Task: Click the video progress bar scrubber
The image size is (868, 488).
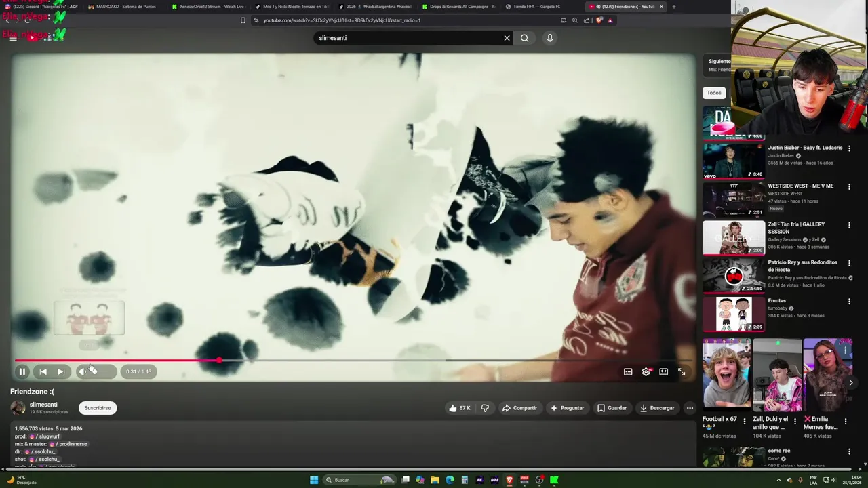Action: click(x=219, y=360)
